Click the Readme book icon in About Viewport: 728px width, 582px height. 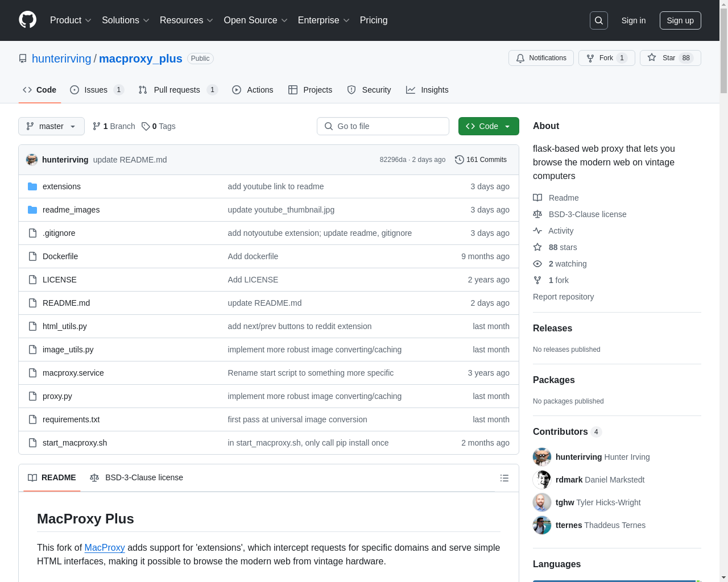point(537,198)
